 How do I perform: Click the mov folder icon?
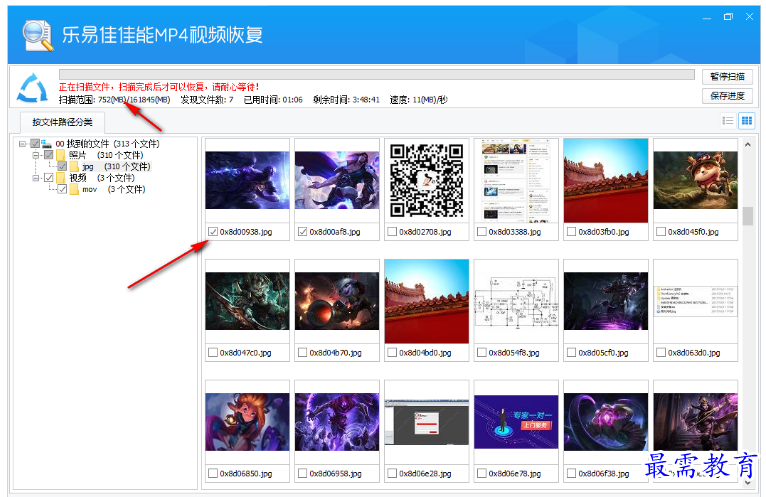coord(74,189)
